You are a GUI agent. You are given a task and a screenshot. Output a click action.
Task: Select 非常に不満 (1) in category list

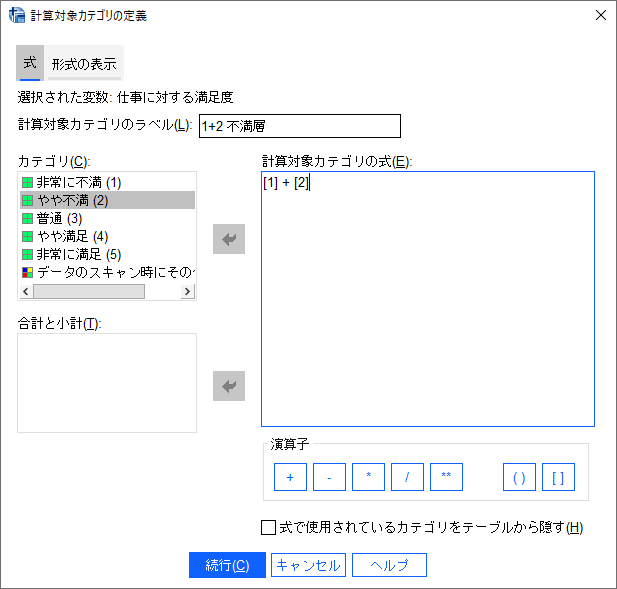point(78,182)
